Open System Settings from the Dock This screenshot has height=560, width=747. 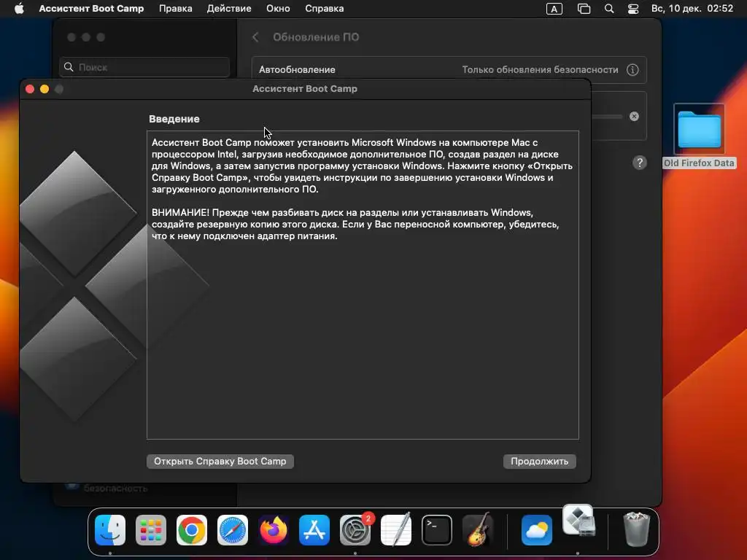point(355,530)
